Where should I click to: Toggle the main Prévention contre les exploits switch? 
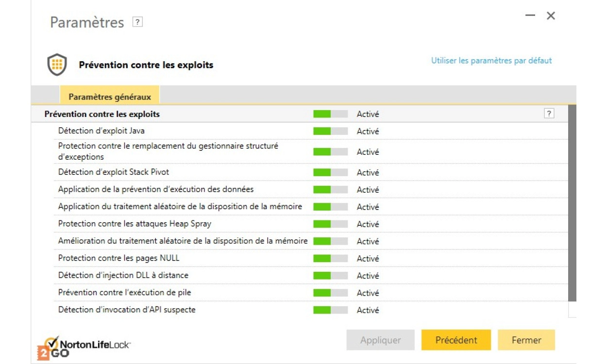point(330,114)
